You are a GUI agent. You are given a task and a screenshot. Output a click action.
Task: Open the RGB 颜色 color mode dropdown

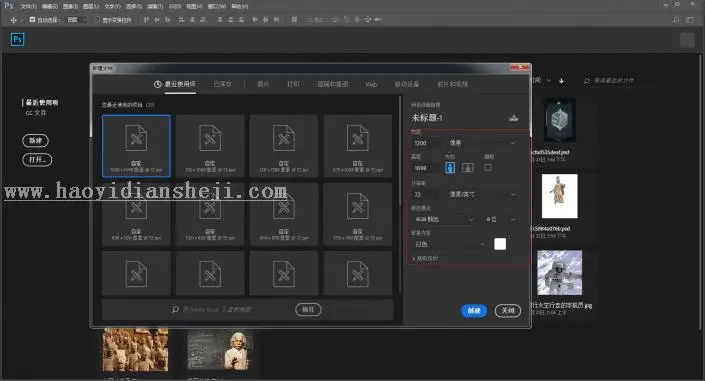tap(443, 219)
